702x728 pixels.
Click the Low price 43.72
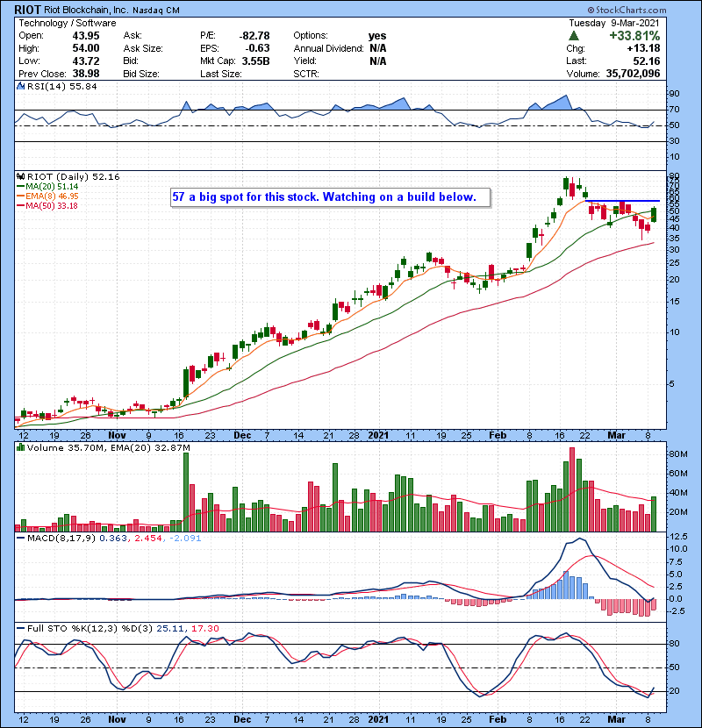(x=85, y=61)
